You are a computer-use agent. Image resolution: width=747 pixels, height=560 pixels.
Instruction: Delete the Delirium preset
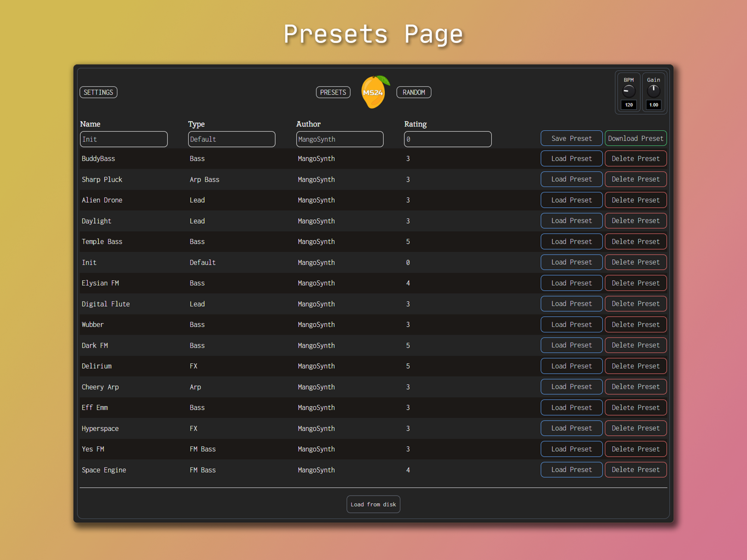point(635,366)
